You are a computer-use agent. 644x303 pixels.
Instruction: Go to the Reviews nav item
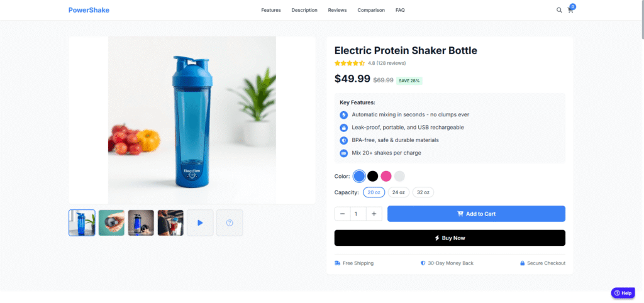[337, 10]
